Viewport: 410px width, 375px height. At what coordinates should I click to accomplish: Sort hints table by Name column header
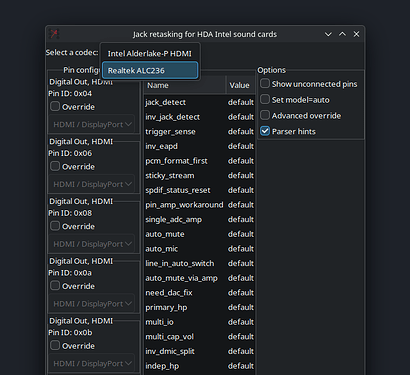185,85
